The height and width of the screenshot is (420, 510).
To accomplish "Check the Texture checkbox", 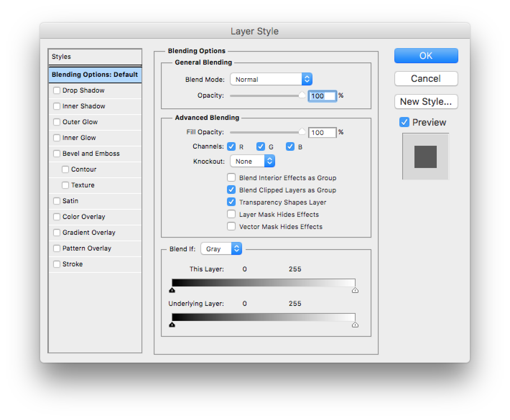I will [65, 185].
